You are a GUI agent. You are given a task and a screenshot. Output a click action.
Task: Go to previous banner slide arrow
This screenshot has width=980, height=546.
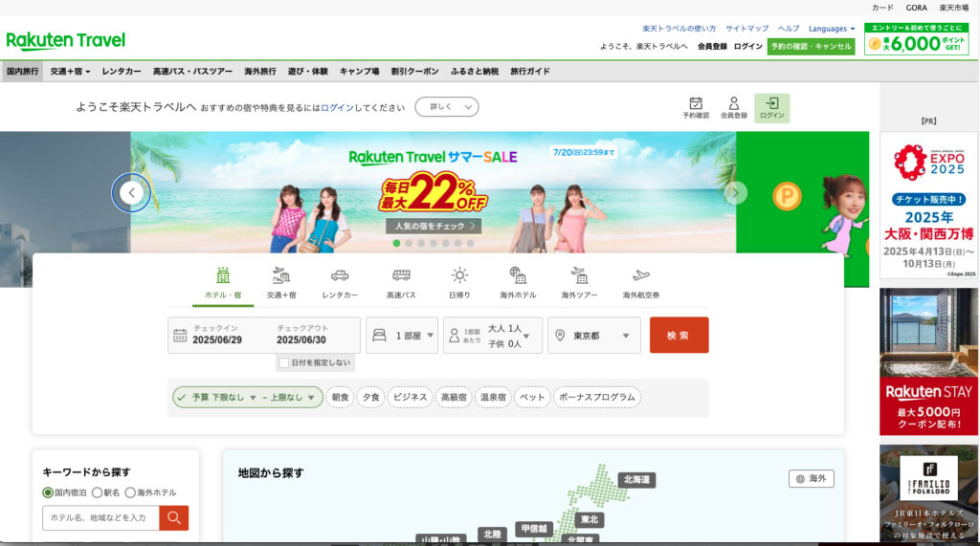(x=131, y=192)
